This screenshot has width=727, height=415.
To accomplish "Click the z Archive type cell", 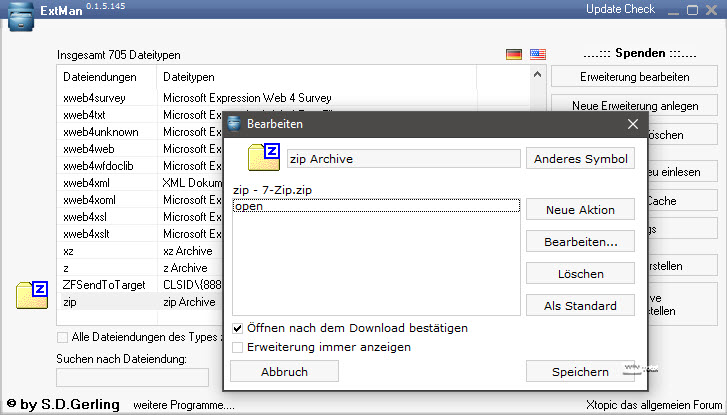I will [185, 268].
